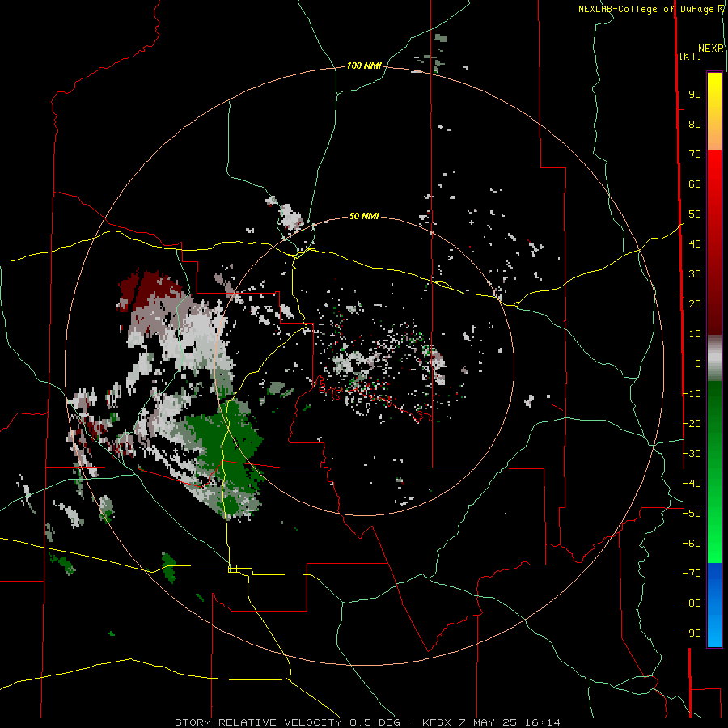Click the 100 NMI range ring label
The image size is (728, 728).
click(x=364, y=66)
